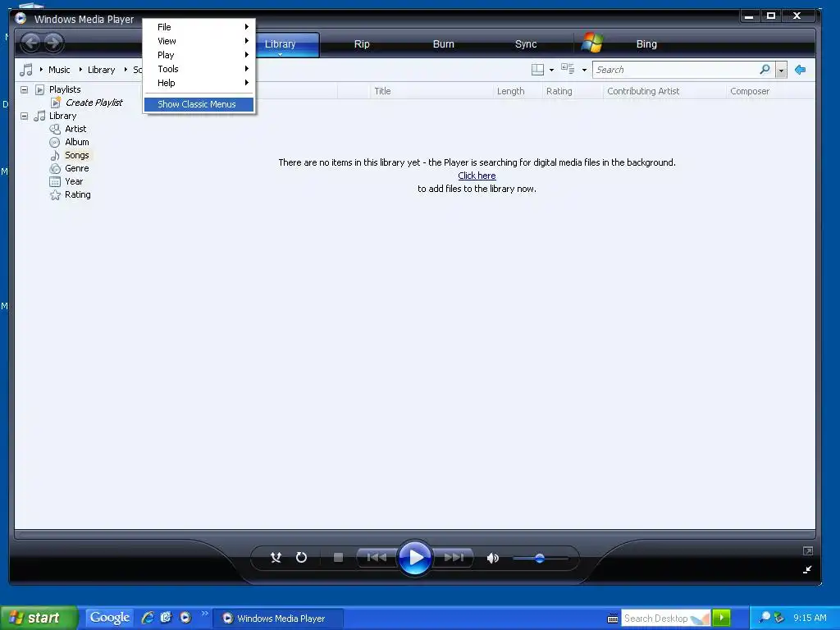Switch to full mode view icon
840x630 pixels.
808,550
